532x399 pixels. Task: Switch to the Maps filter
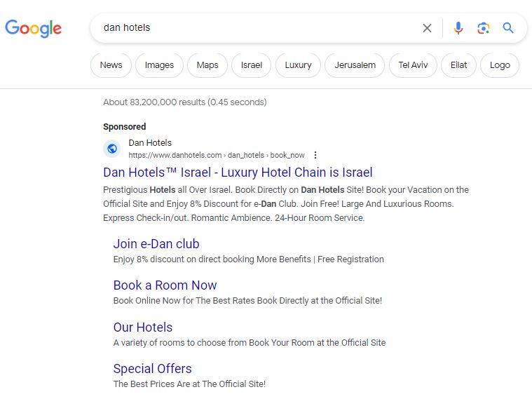pos(207,65)
